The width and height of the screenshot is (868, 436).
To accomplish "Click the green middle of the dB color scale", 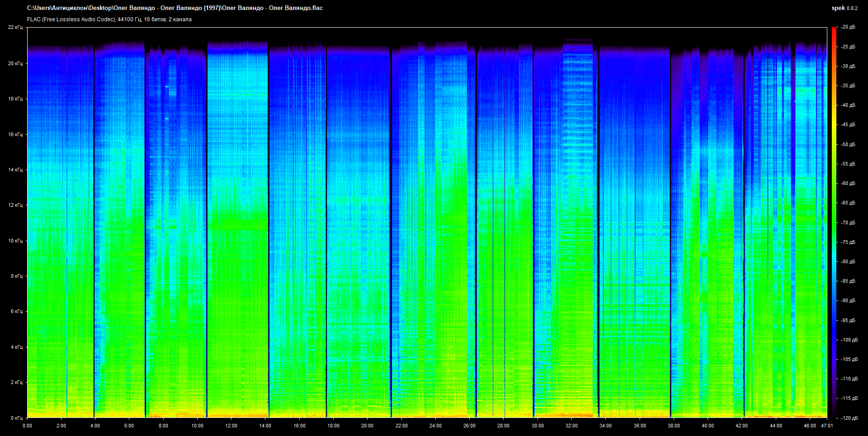I will pos(834,223).
